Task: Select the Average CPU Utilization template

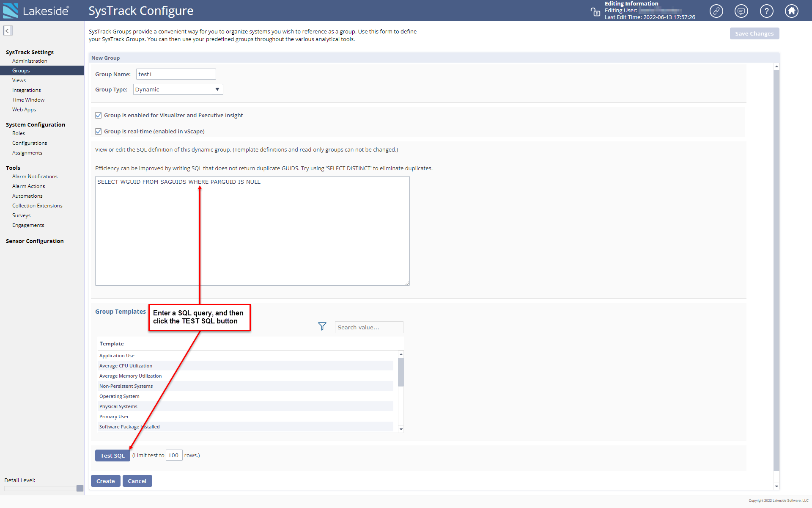Action: click(246, 366)
